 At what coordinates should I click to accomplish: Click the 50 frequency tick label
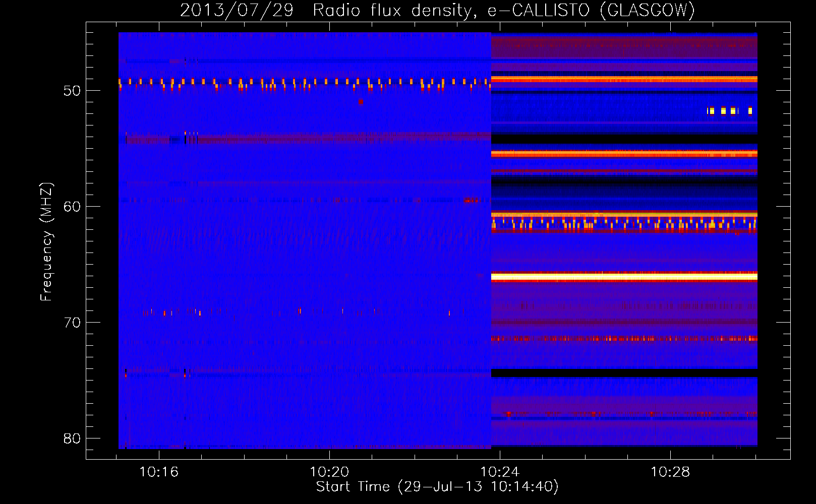click(72, 91)
